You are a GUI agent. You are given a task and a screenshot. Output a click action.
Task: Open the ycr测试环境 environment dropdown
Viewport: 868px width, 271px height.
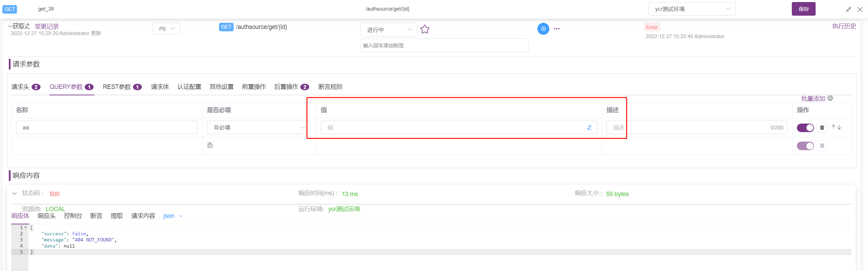(692, 9)
